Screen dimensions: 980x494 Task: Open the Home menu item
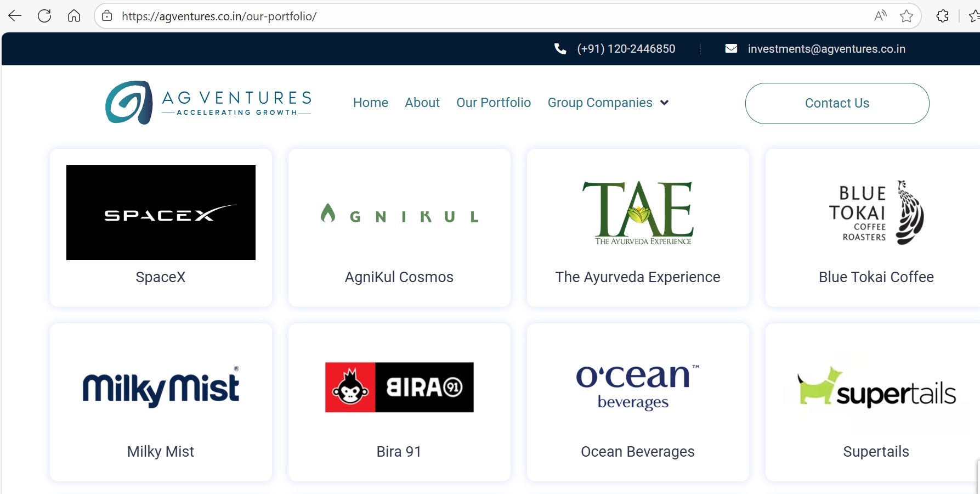point(370,103)
